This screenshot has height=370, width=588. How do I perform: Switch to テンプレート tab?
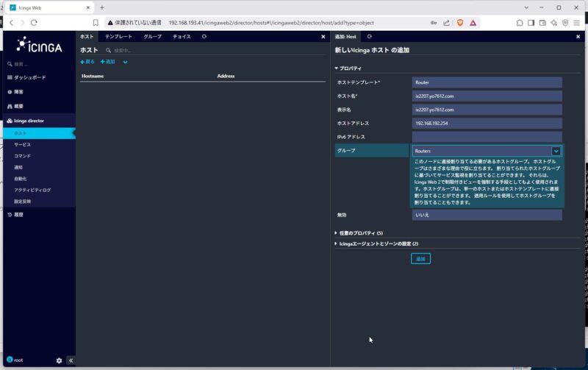118,36
